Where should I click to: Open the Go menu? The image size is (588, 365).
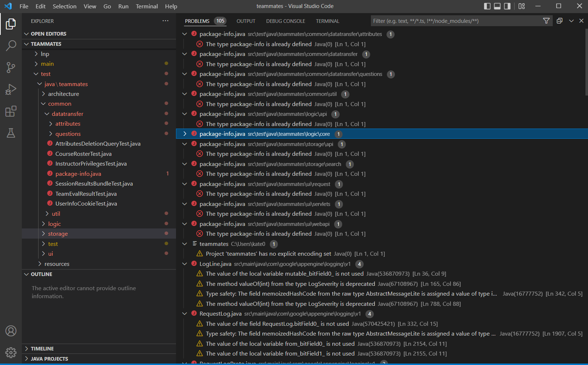(x=107, y=6)
